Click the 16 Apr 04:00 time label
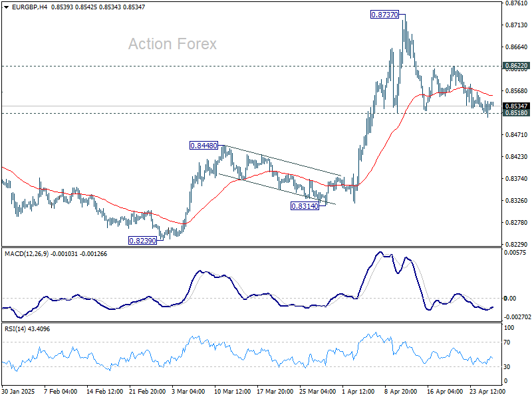 [445, 392]
